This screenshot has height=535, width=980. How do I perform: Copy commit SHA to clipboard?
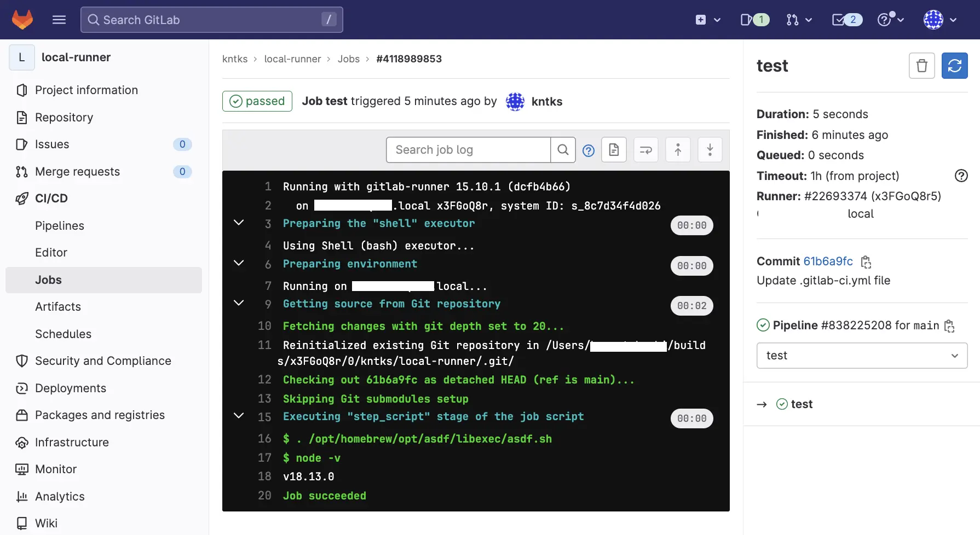866,262
